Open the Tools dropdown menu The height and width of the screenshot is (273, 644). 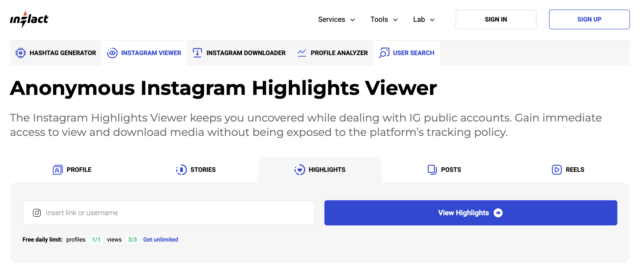click(x=384, y=19)
